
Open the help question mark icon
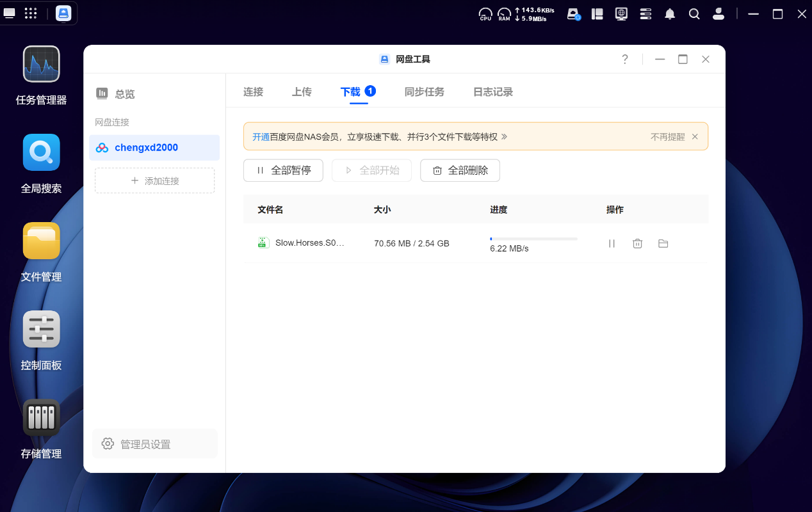click(625, 60)
